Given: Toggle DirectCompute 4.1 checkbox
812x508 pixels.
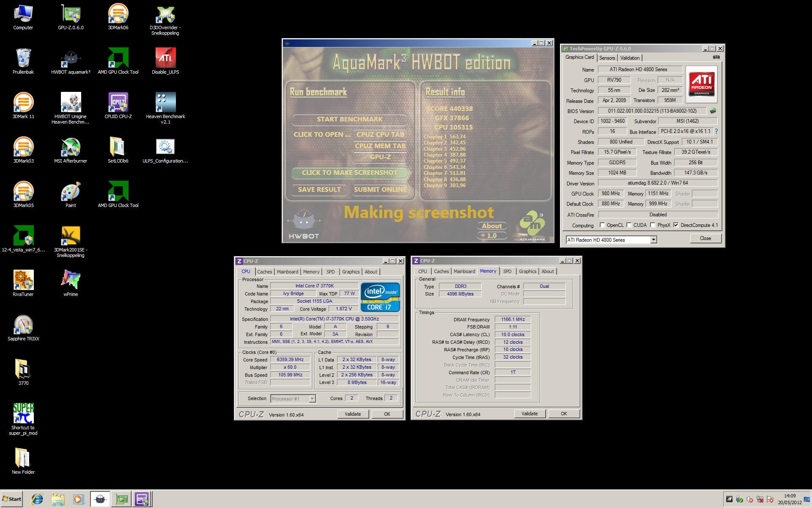Looking at the screenshot, I should pyautogui.click(x=676, y=225).
